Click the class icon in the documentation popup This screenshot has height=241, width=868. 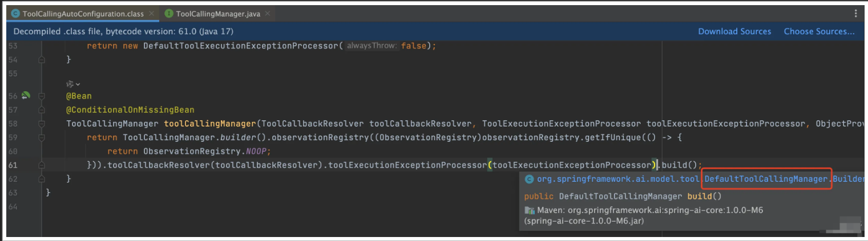tap(529, 179)
